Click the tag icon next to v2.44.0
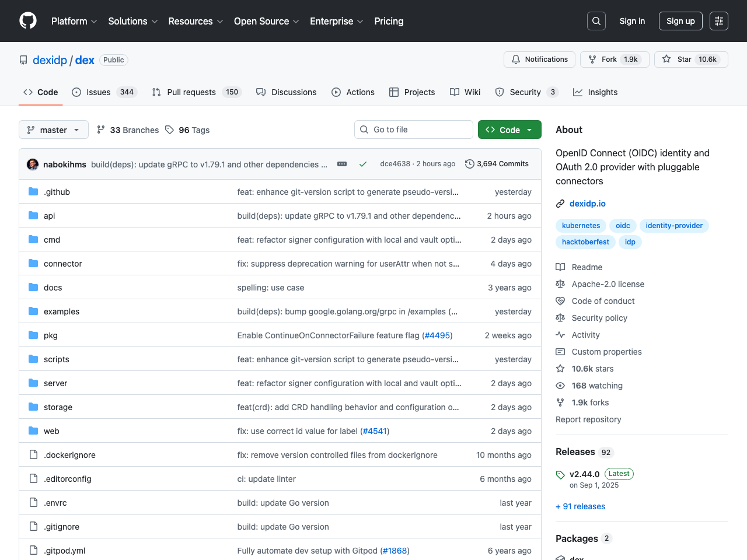747x560 pixels. pyautogui.click(x=560, y=474)
